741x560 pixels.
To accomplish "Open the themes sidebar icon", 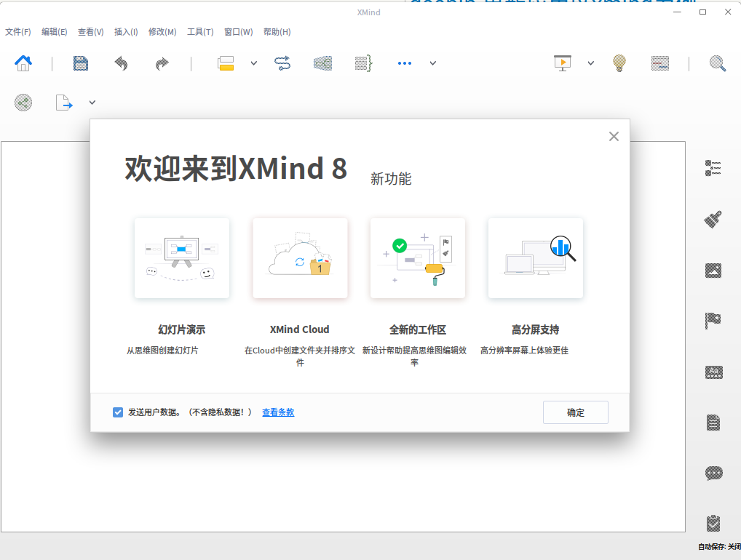I will pos(713,372).
